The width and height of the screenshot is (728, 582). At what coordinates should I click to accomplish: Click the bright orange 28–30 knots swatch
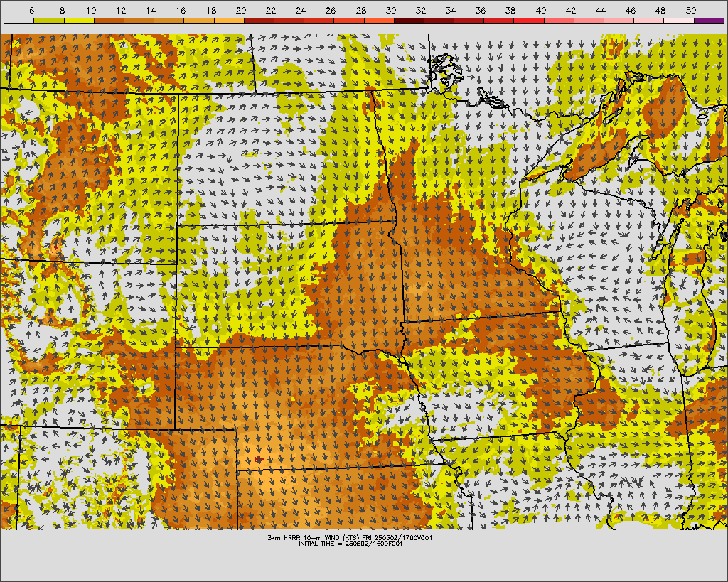tap(379, 21)
